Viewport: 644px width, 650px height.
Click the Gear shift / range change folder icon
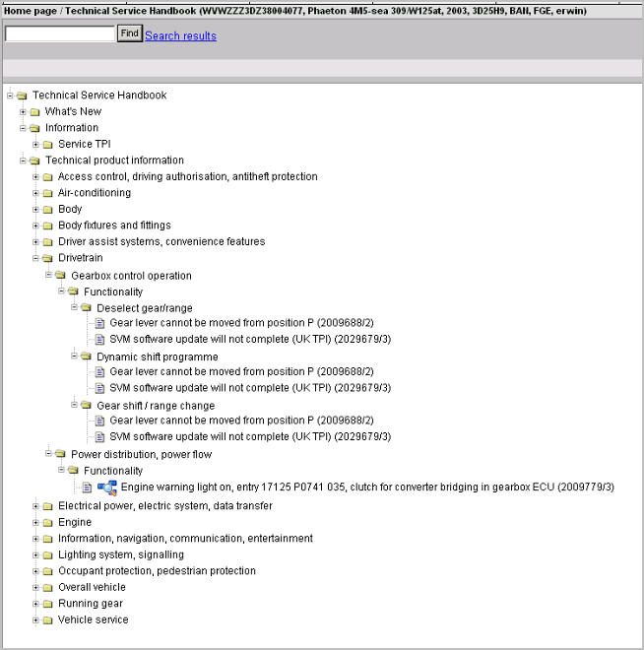point(87,405)
